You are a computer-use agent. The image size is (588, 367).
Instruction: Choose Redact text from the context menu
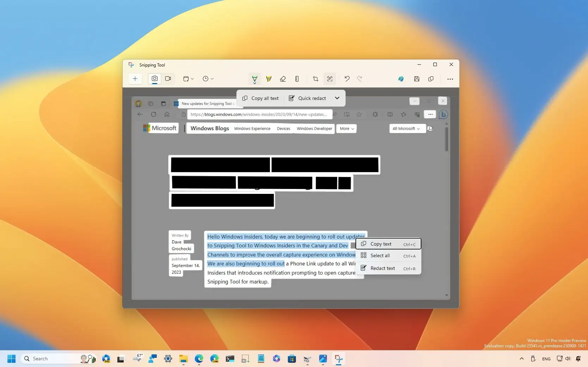point(382,268)
